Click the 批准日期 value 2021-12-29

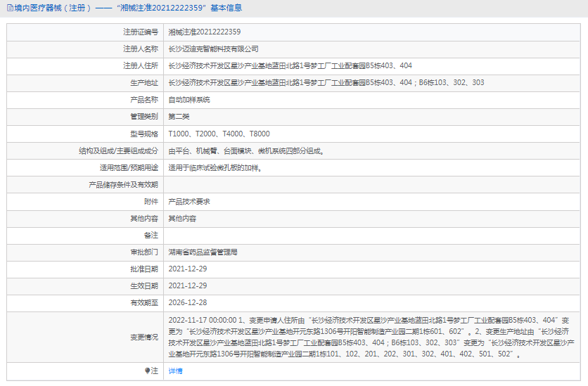[x=188, y=269]
